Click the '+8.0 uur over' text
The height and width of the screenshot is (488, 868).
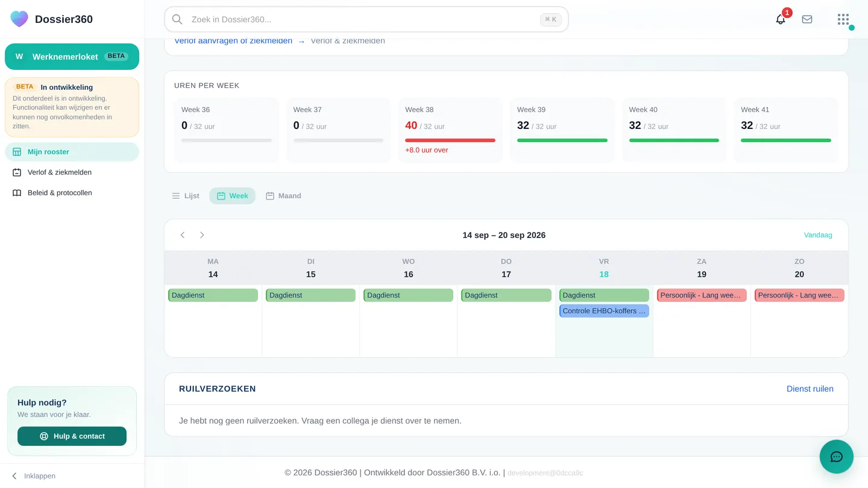point(427,150)
